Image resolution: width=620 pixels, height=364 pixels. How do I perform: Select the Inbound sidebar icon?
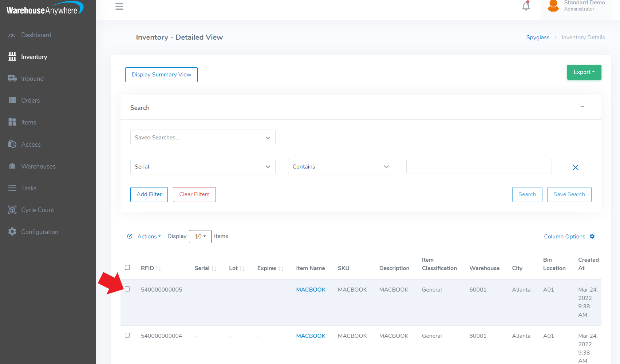tap(12, 78)
